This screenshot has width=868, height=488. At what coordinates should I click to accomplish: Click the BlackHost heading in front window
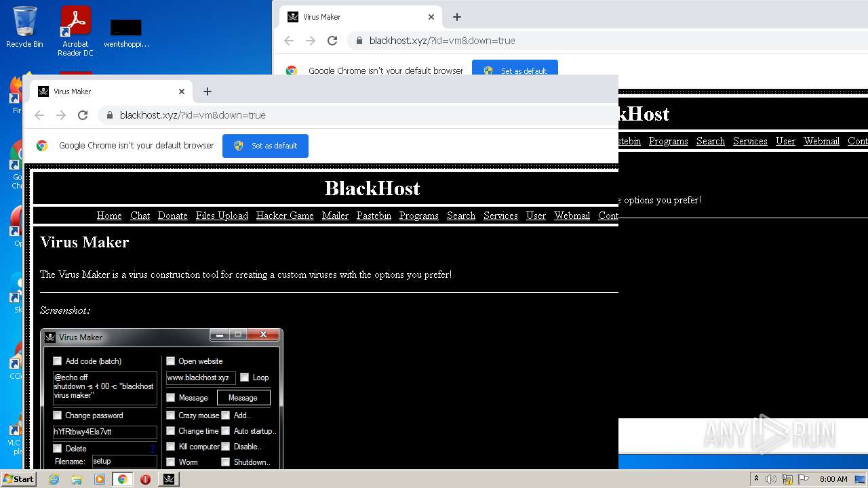click(372, 188)
